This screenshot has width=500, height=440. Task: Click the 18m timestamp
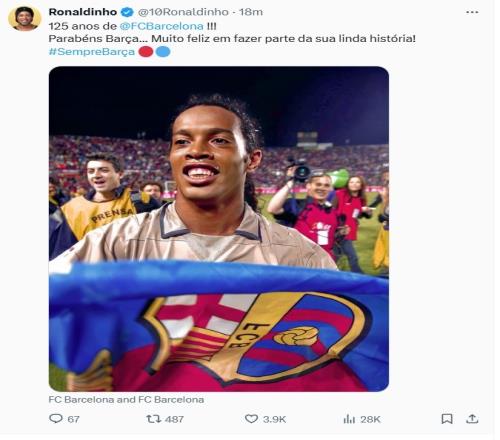click(x=251, y=12)
